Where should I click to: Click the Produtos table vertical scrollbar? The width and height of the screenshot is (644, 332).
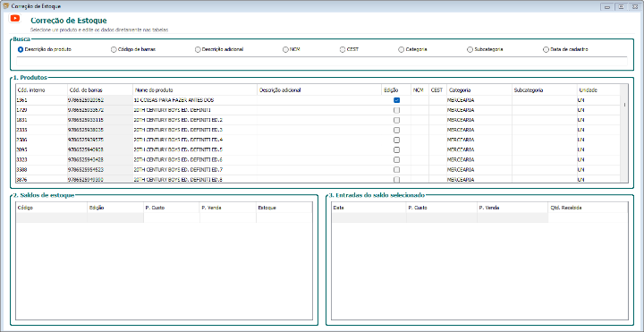(624, 133)
